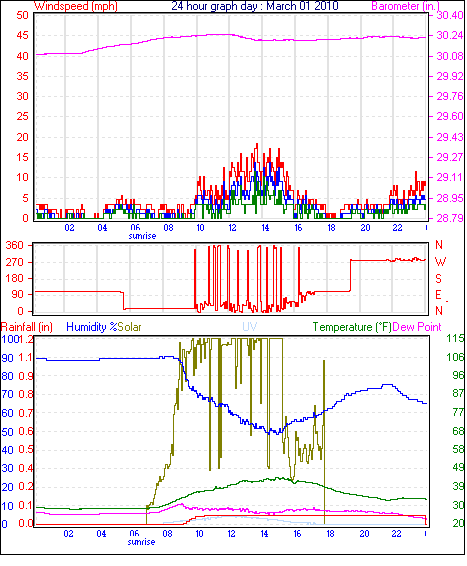467x566 pixels.
Task: Select the "Windspeed (mph)" axis label
Action: (76, 6)
